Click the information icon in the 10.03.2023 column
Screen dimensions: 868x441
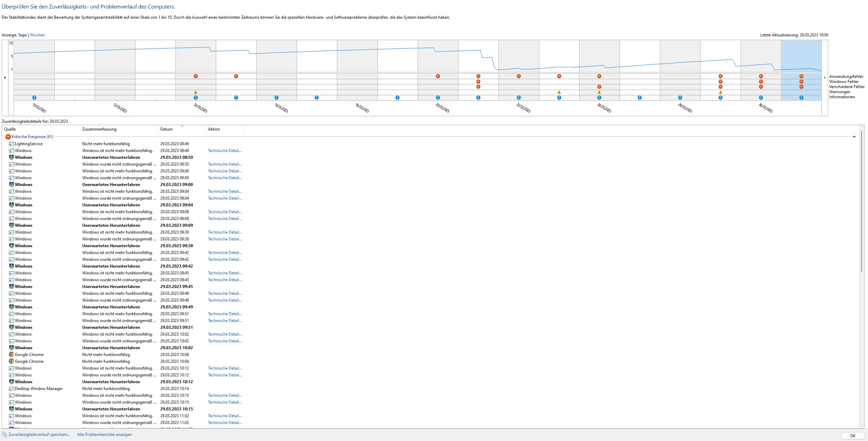[x=34, y=98]
